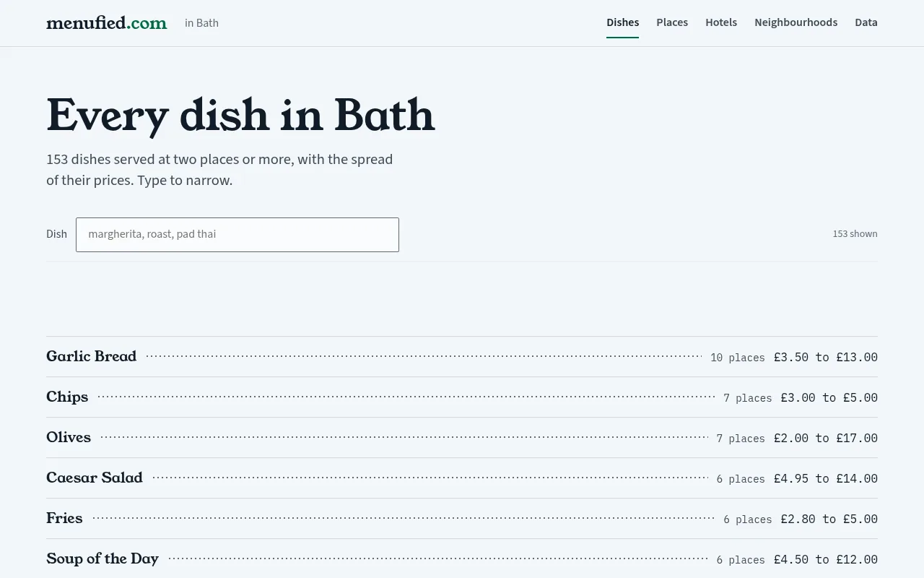
Task: Click the "£4.95 to £14.00" Caesar Salad prices
Action: 825,478
